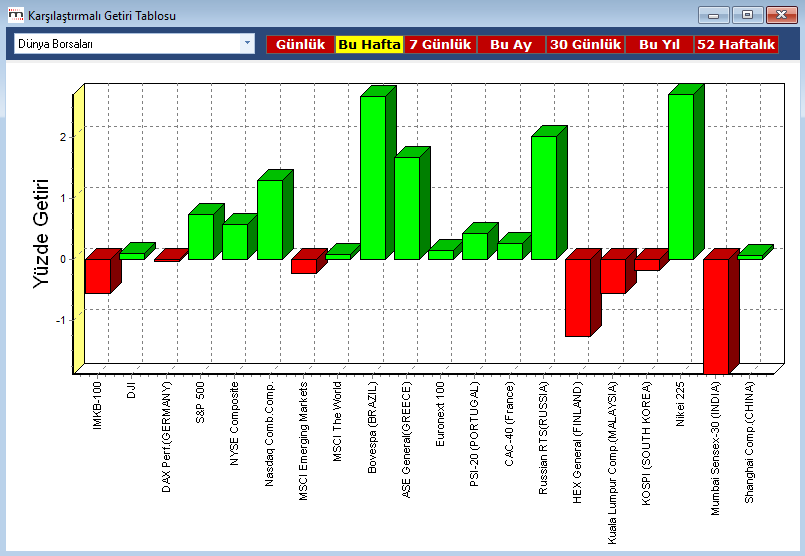
Task: Click the 'Shanghai Comp.(CHINA)' axis label
Action: [750, 442]
